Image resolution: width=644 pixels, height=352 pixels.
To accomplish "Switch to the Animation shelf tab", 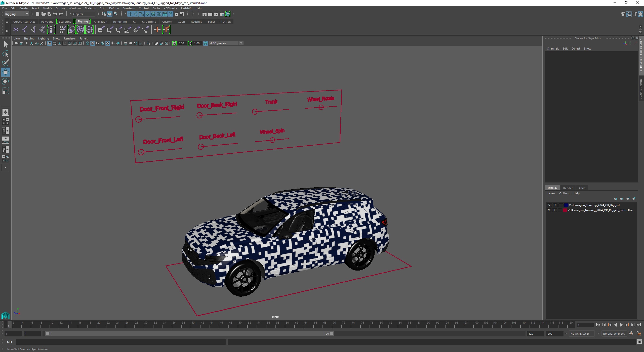I will click(100, 22).
